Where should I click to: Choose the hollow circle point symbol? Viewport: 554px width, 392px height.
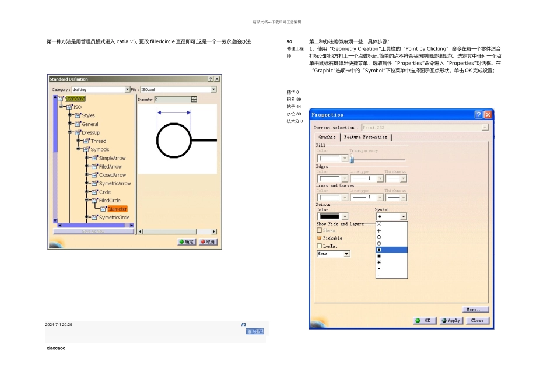(x=379, y=237)
